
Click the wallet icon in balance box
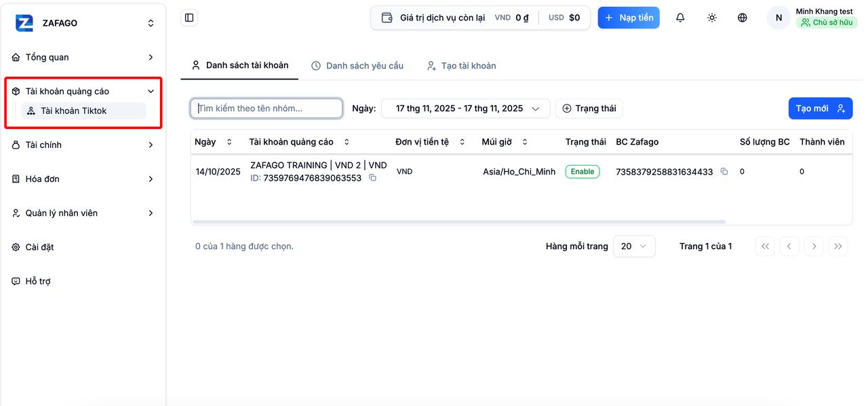tap(387, 18)
